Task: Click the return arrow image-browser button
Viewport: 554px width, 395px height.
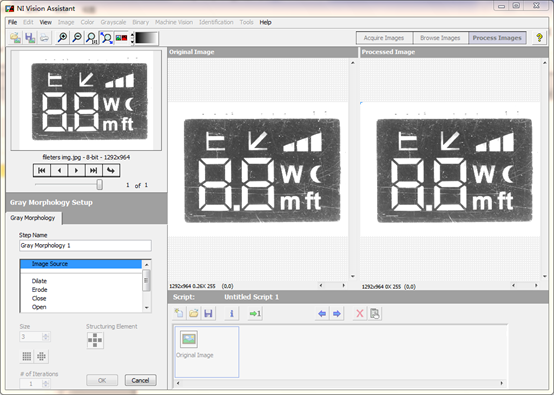Action: click(111, 171)
